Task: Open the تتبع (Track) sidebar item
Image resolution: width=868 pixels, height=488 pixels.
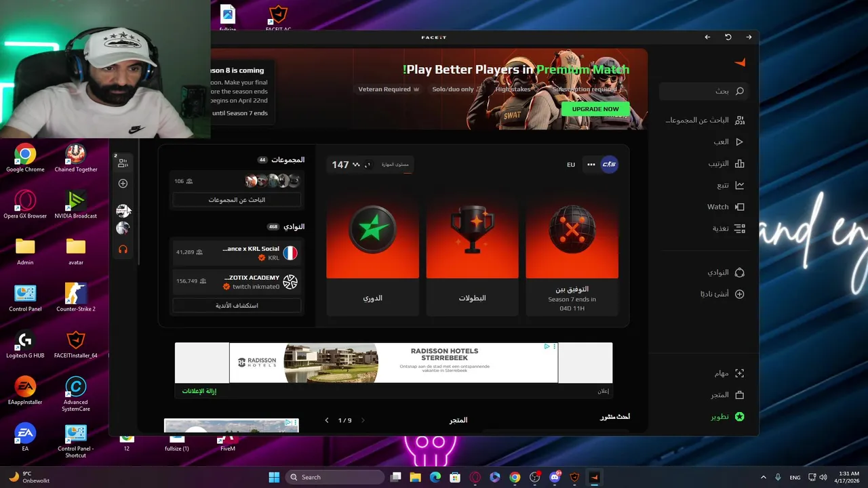Action: coord(730,185)
